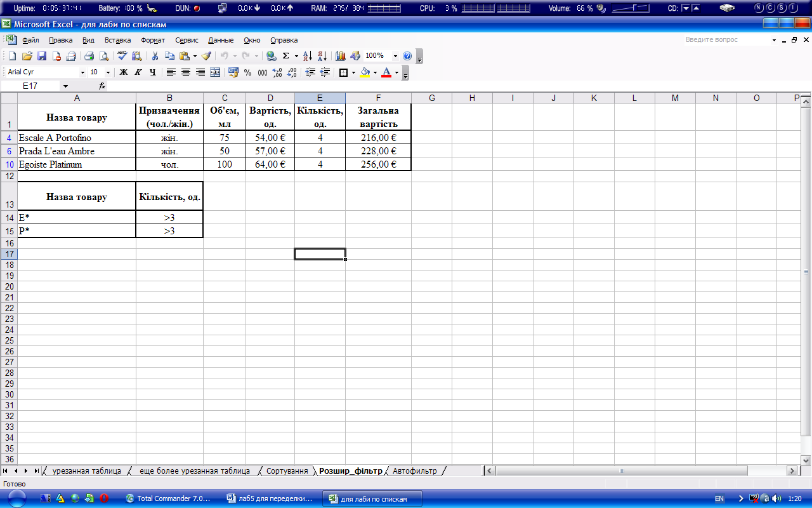Launch the Chart Wizard icon
Image resolution: width=812 pixels, height=508 pixels.
(341, 56)
